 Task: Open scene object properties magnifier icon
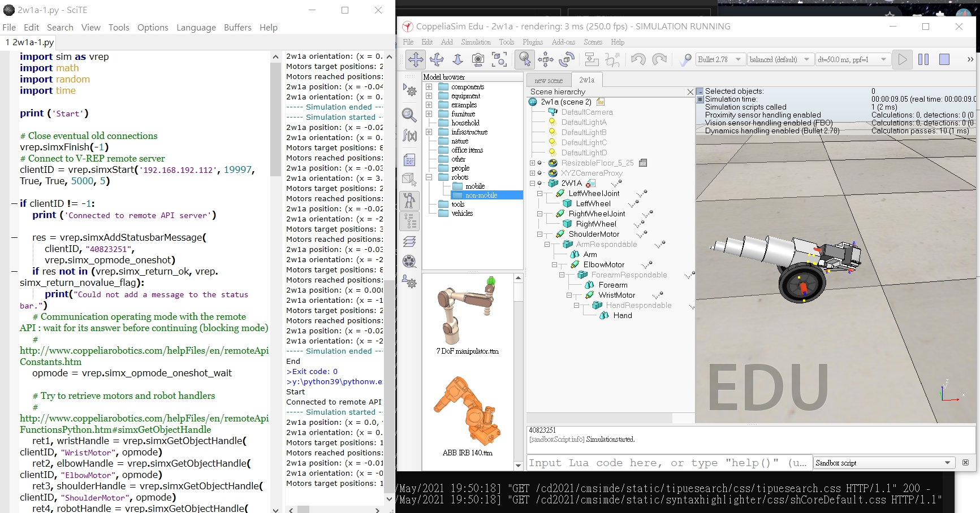[410, 115]
